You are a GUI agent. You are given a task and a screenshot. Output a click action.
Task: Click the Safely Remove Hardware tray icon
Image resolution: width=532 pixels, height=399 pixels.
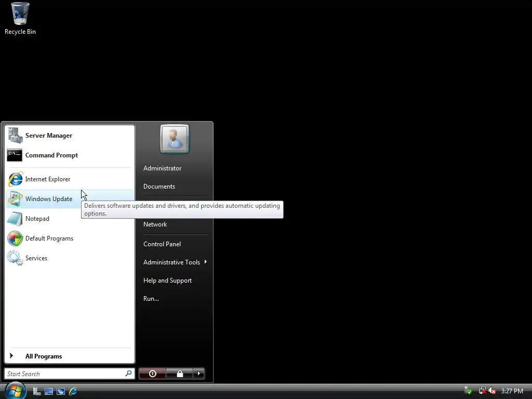pos(468,391)
